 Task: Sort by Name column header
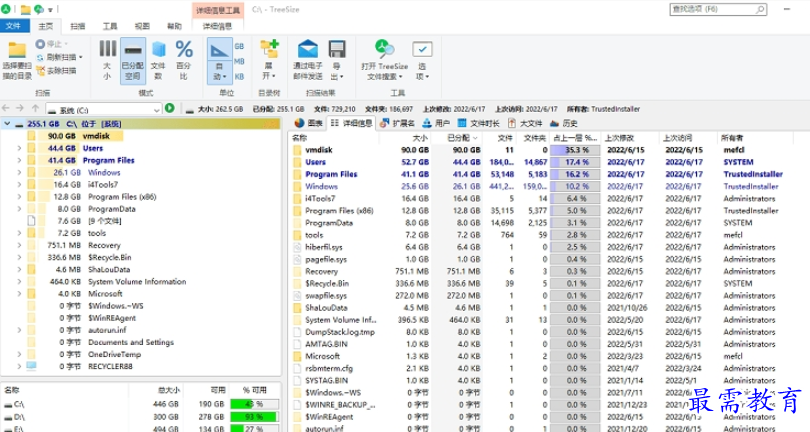tap(333, 138)
